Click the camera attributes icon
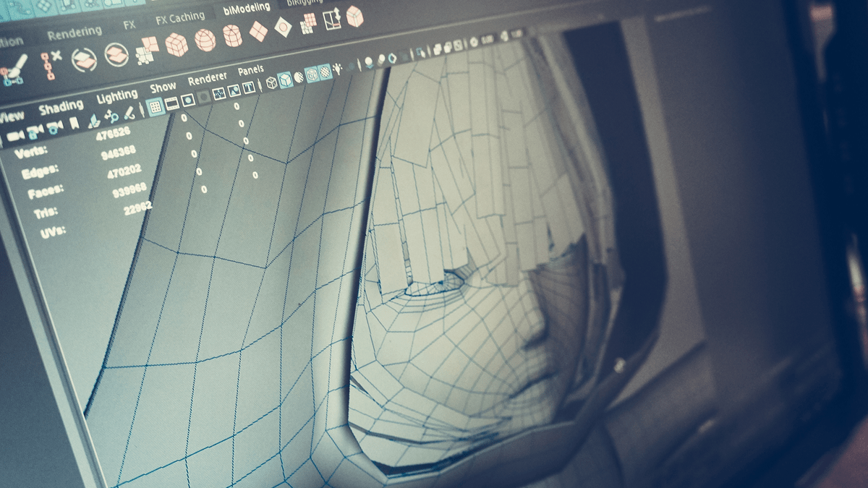The image size is (868, 488). (x=54, y=129)
